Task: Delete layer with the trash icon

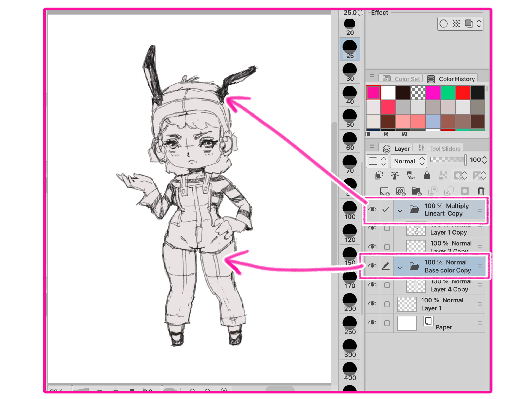Action: (481, 191)
